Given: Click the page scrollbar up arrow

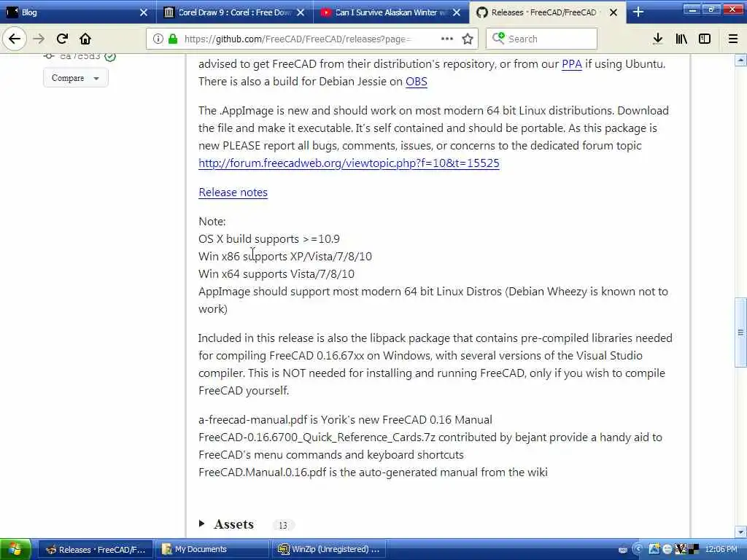Looking at the screenshot, I should coord(740,60).
